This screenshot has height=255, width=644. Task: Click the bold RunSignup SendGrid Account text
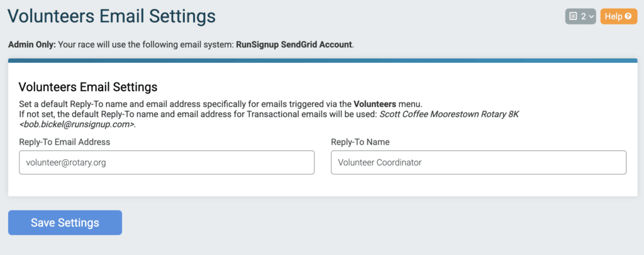tap(294, 44)
